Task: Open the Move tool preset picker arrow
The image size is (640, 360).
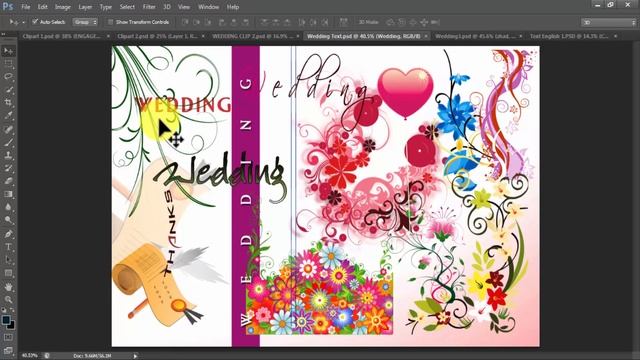Action: (x=24, y=22)
